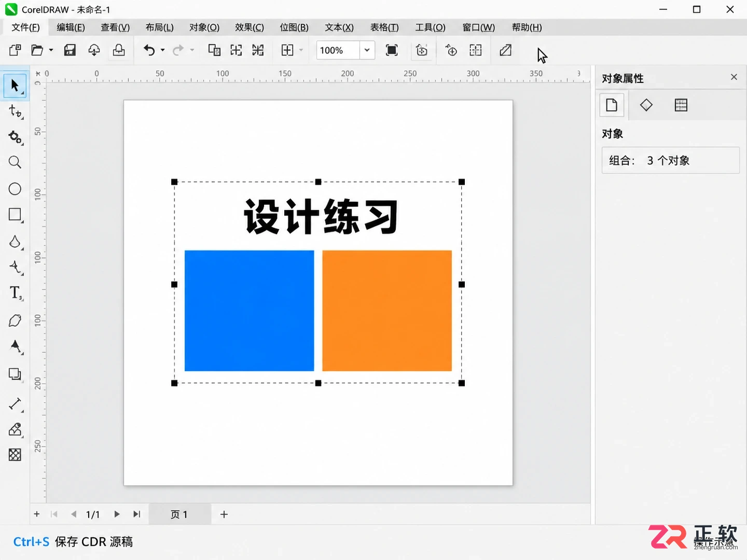Screen dimensions: 747x560
Task: Select the dimension line tool
Action: pyautogui.click(x=15, y=404)
